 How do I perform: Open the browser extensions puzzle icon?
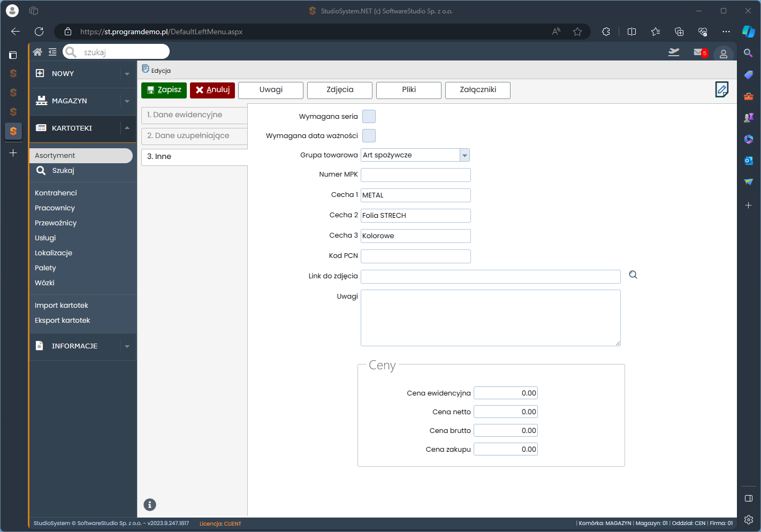(606, 32)
